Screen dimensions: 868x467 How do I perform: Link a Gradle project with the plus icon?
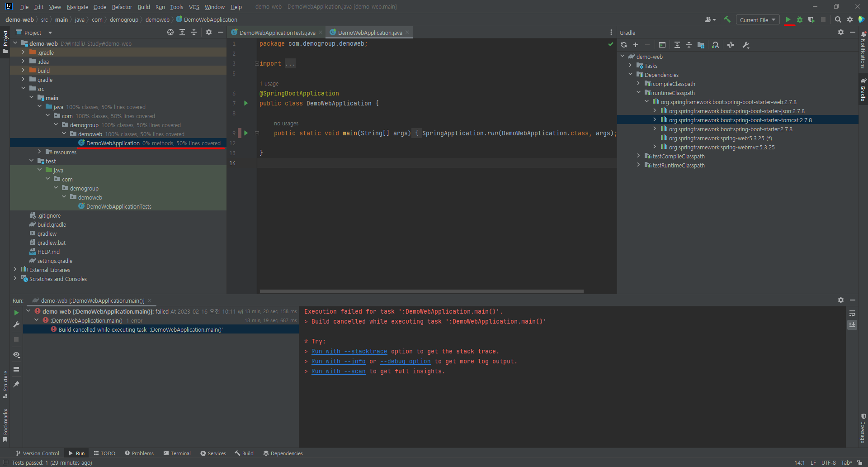[x=636, y=45]
